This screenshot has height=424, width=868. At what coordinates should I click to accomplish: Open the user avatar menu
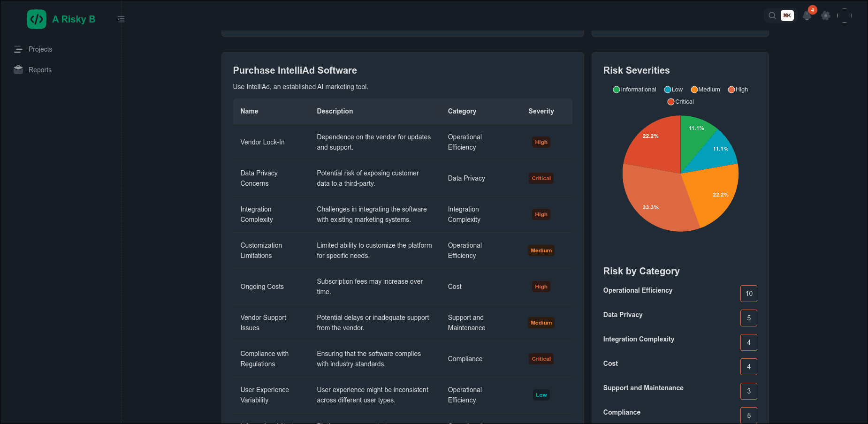pos(845,15)
